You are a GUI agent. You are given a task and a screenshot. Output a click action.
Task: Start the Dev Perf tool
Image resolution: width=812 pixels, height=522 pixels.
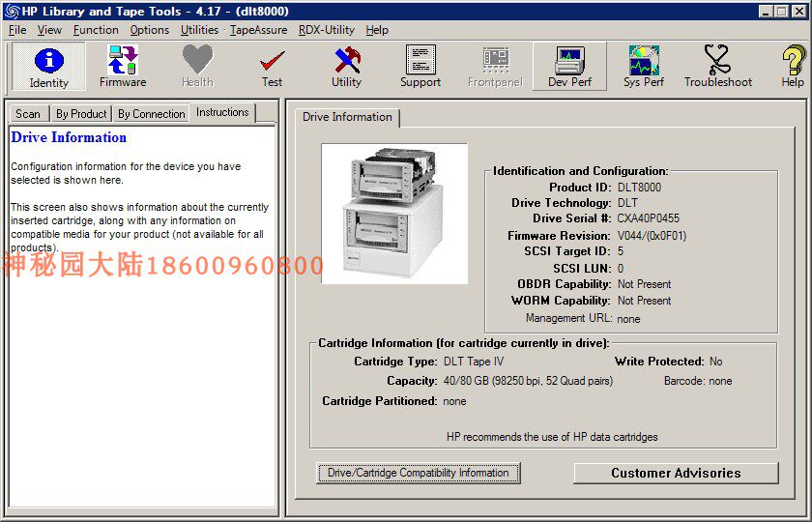pyautogui.click(x=569, y=67)
